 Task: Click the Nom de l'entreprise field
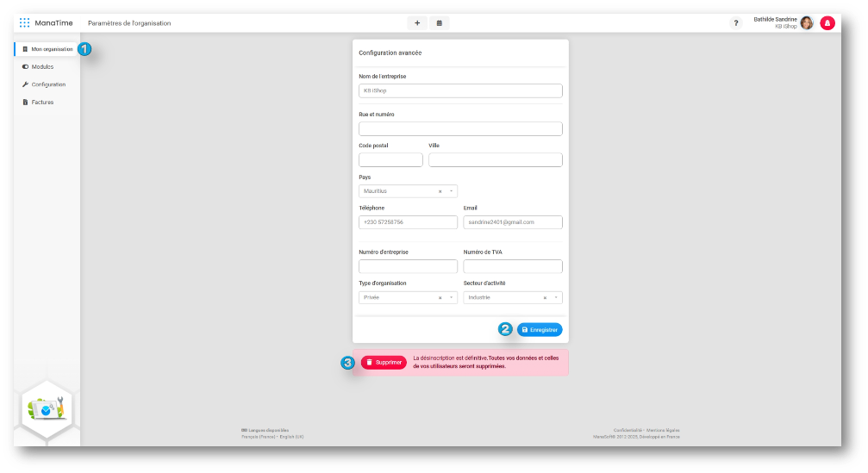coord(460,90)
